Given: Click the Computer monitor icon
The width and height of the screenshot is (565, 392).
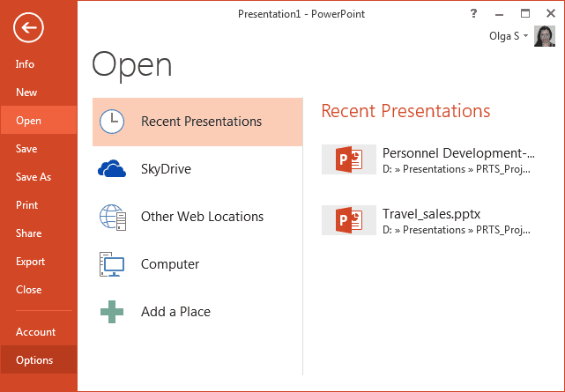Looking at the screenshot, I should coord(112,264).
